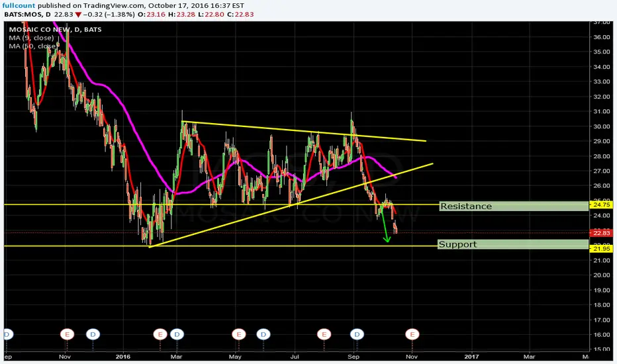Click the close value C:22.83
Image resolution: width=617 pixels, height=364 pixels.
click(240, 15)
